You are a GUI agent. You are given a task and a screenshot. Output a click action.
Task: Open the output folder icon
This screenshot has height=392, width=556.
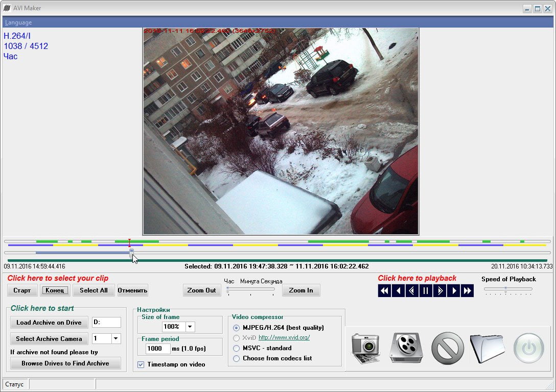tap(488, 349)
